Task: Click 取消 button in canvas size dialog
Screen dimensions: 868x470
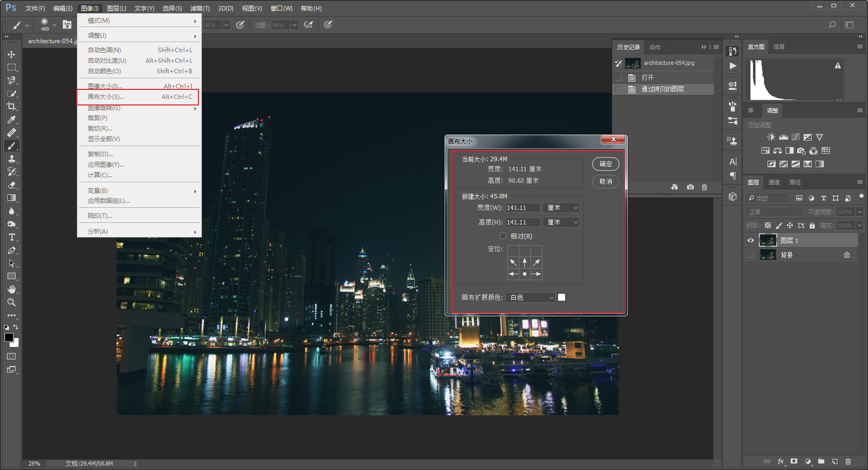Action: [x=606, y=181]
